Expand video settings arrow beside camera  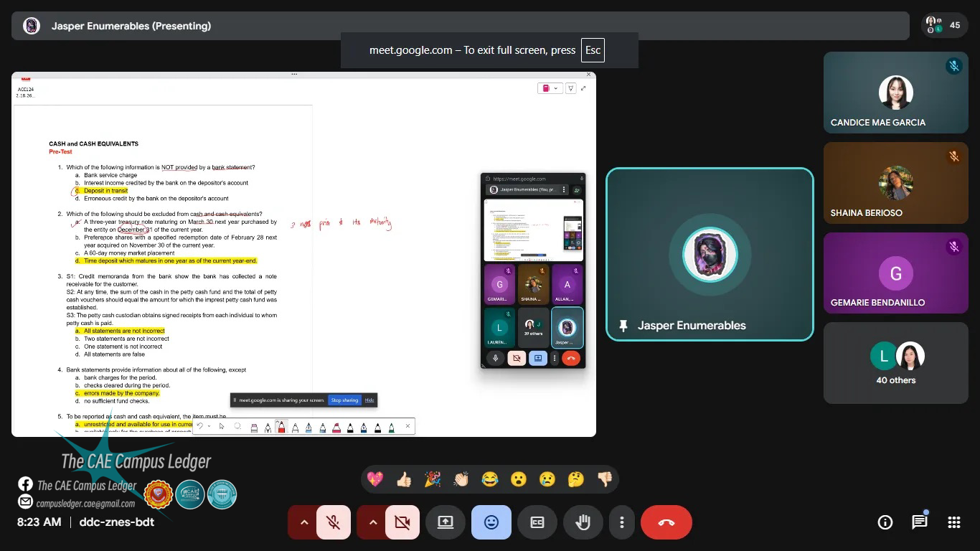(x=373, y=522)
